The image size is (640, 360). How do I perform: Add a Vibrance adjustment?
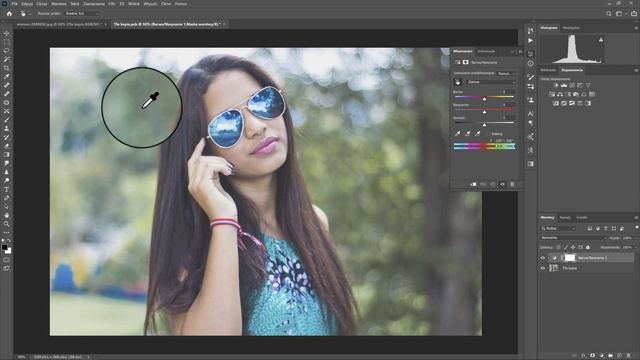pyautogui.click(x=588, y=85)
